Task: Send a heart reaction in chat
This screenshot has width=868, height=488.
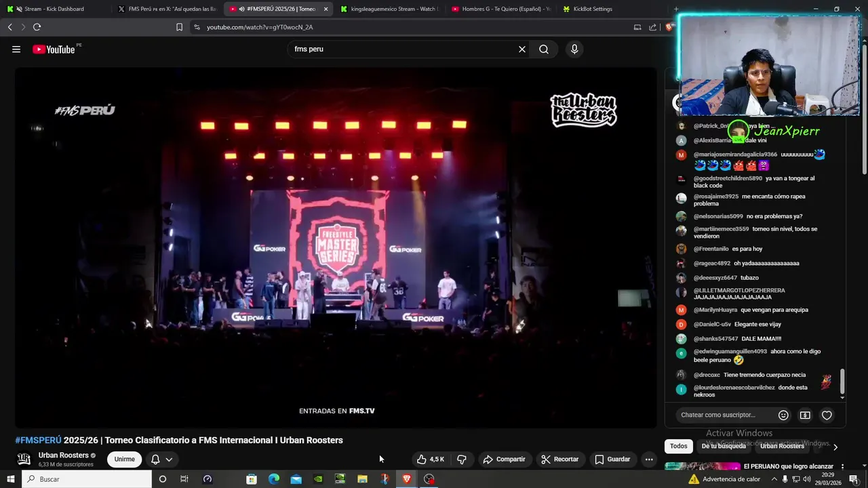Action: (x=827, y=415)
